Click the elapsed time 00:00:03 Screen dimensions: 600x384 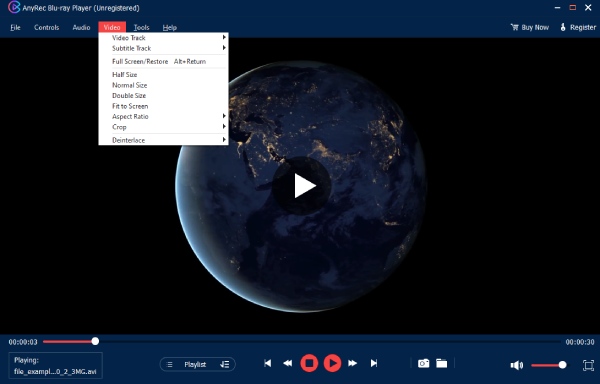23,342
